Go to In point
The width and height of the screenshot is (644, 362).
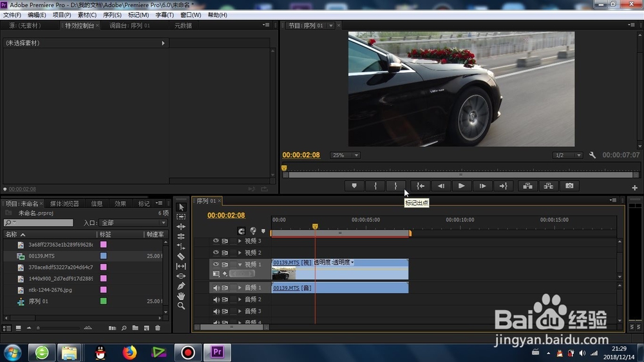click(421, 186)
